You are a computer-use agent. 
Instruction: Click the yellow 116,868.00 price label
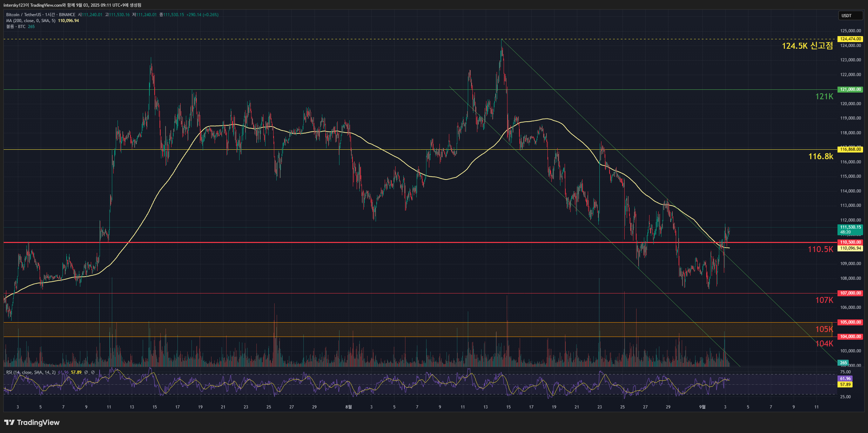(x=850, y=149)
